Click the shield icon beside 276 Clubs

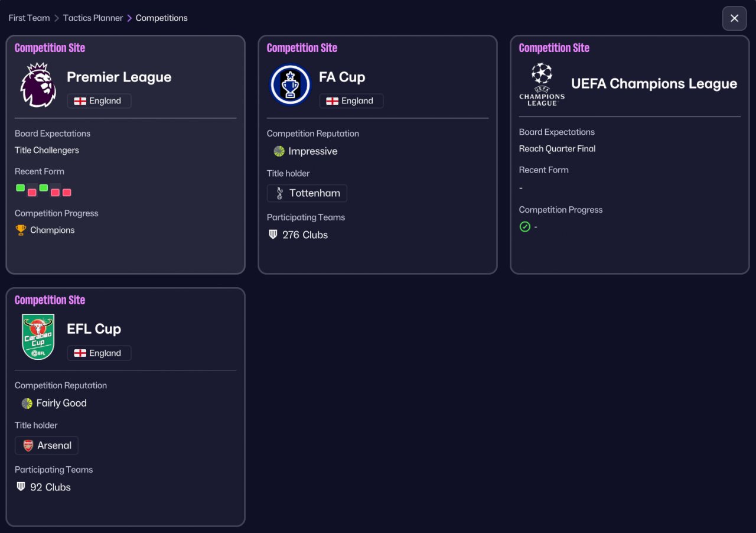pos(273,235)
